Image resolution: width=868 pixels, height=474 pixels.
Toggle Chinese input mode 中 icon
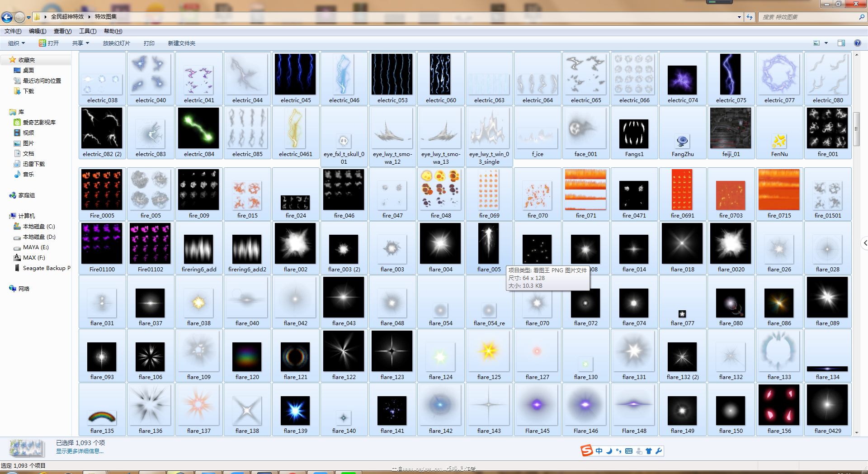point(599,451)
